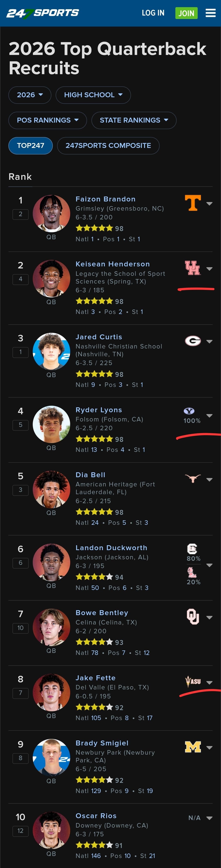221x868 pixels.
Task: Open the 2026 year dropdown
Action: (30, 95)
